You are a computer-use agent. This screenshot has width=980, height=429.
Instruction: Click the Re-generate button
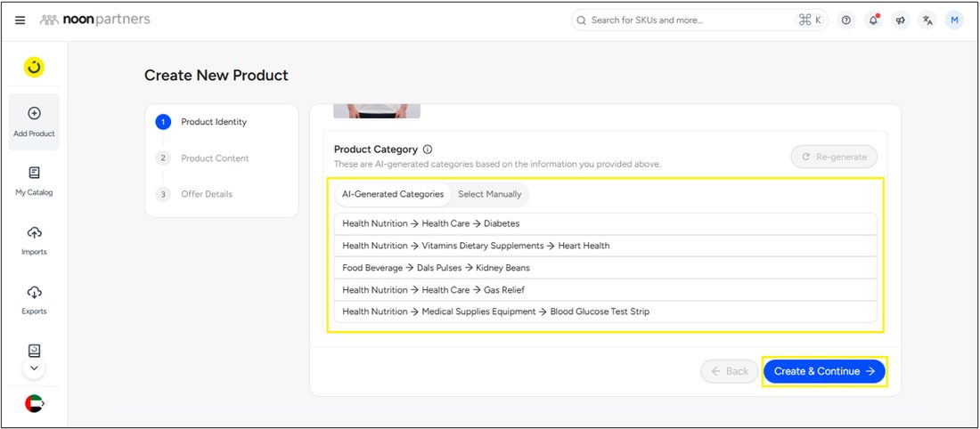[834, 157]
